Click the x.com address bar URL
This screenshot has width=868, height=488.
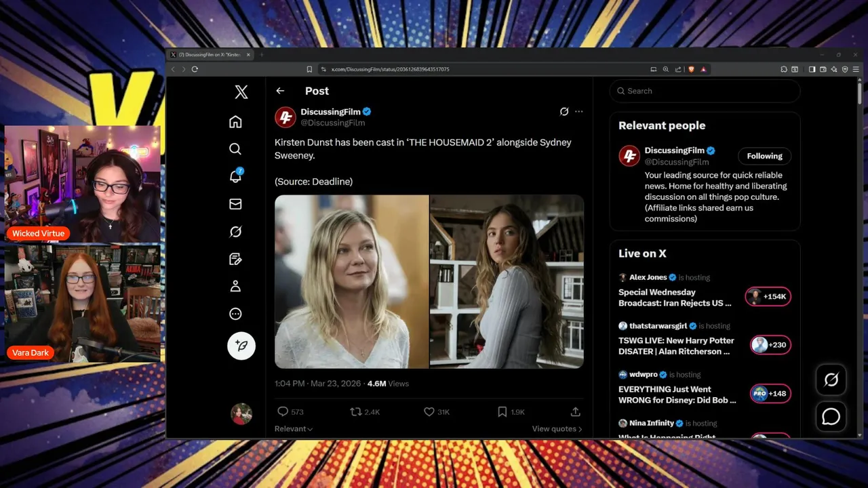tap(390, 69)
